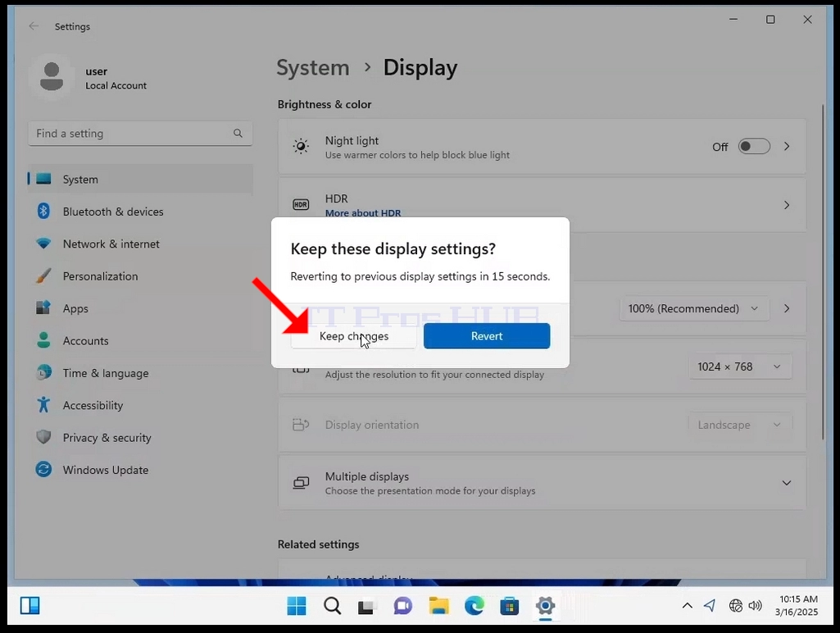Image resolution: width=840 pixels, height=633 pixels.
Task: Click the Multiple displays monitor icon
Action: tap(301, 483)
